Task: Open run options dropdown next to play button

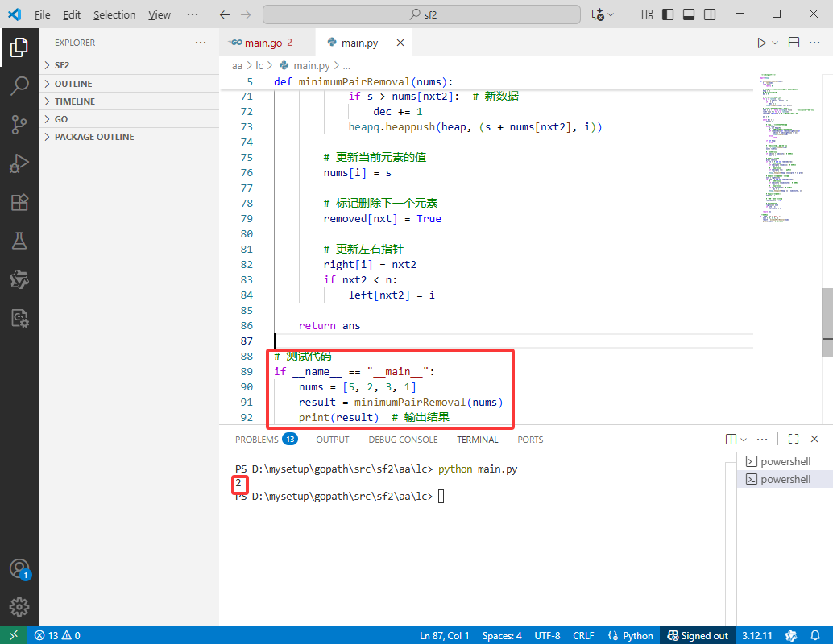Action: coord(775,43)
